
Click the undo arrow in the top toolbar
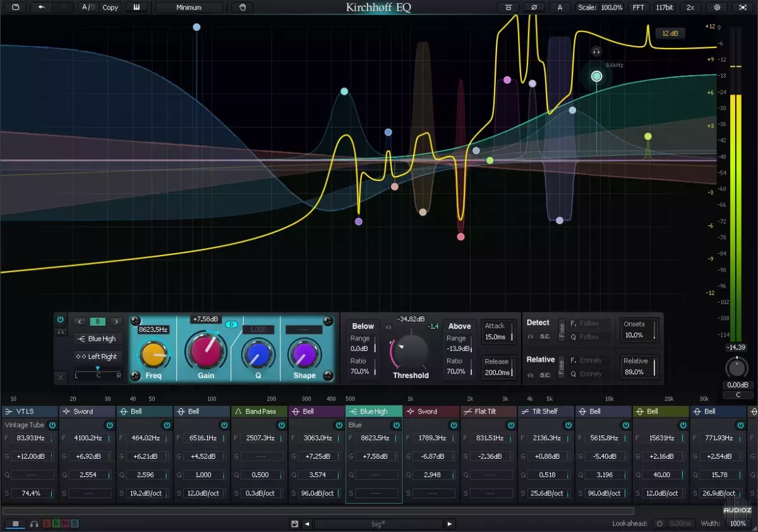(42, 8)
